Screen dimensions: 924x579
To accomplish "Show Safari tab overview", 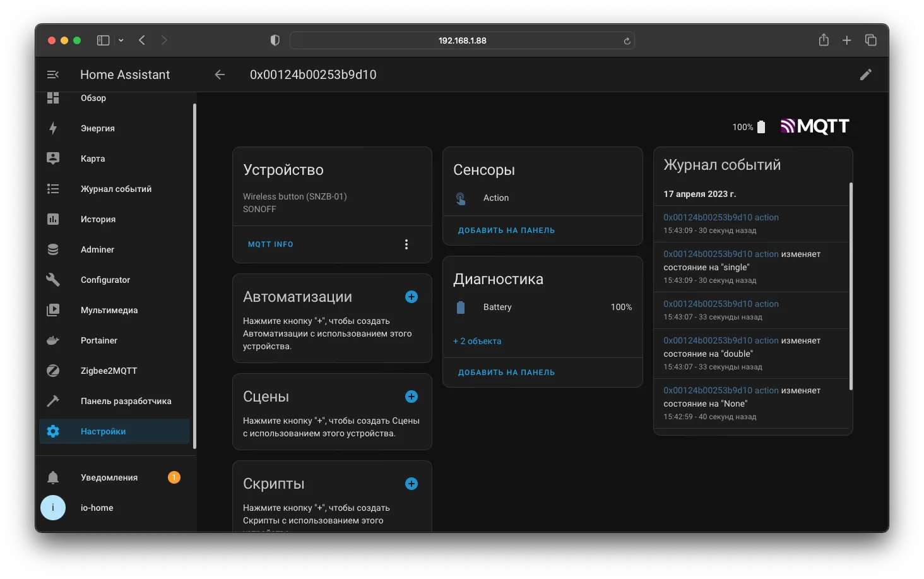I will pos(871,40).
